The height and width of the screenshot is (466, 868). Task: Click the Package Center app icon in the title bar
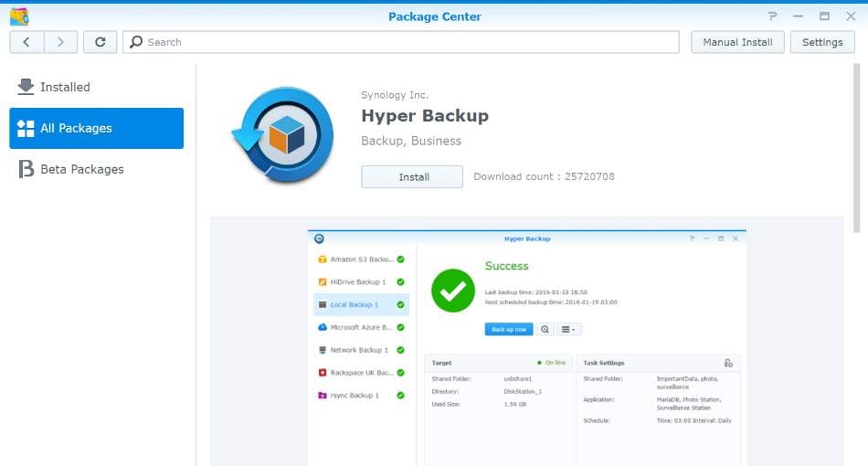pyautogui.click(x=19, y=16)
